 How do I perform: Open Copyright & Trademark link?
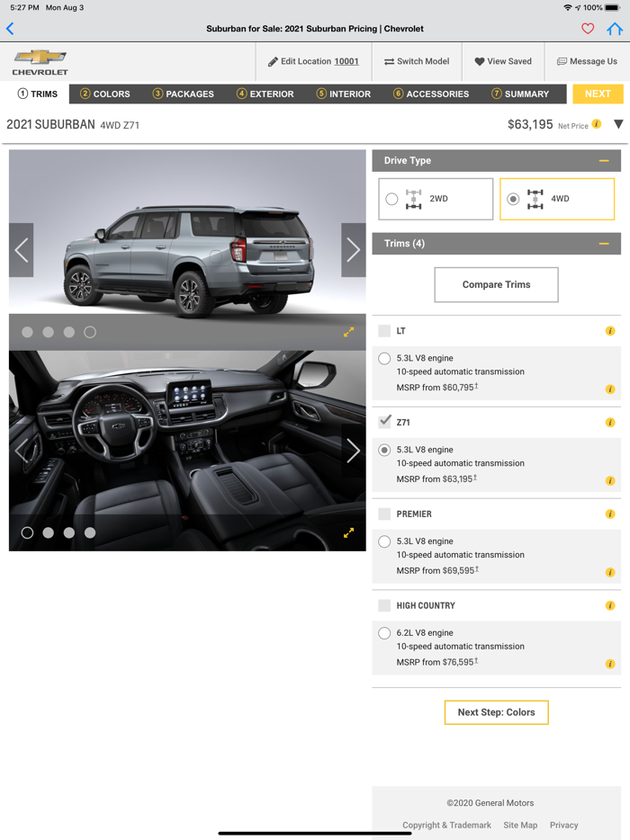coord(446,825)
